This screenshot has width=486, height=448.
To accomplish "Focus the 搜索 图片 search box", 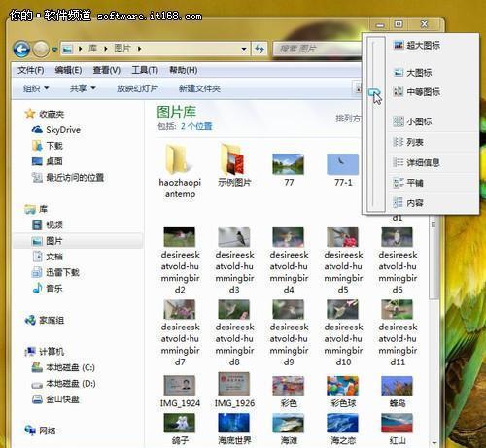I will point(318,49).
